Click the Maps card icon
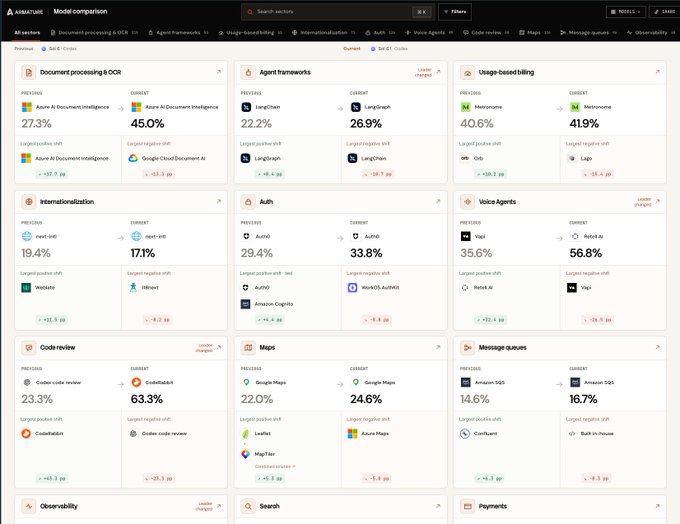The image size is (680, 524). point(248,347)
